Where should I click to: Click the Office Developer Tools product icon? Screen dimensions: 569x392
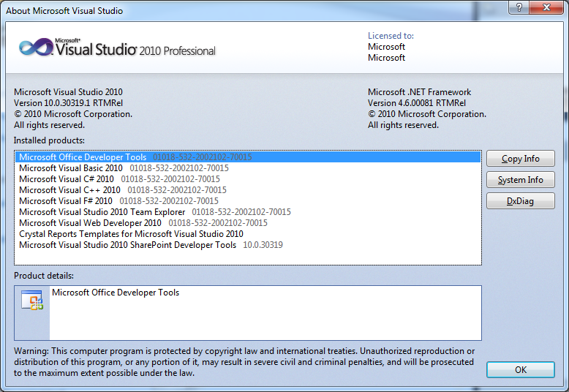(32, 301)
